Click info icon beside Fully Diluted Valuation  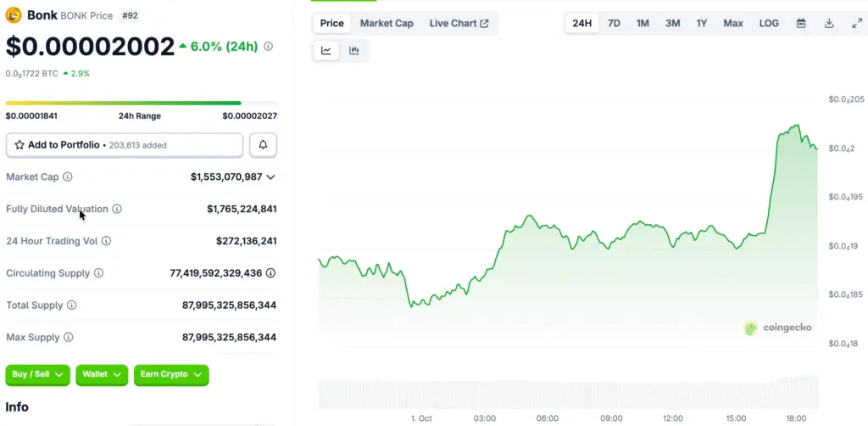[x=117, y=209]
